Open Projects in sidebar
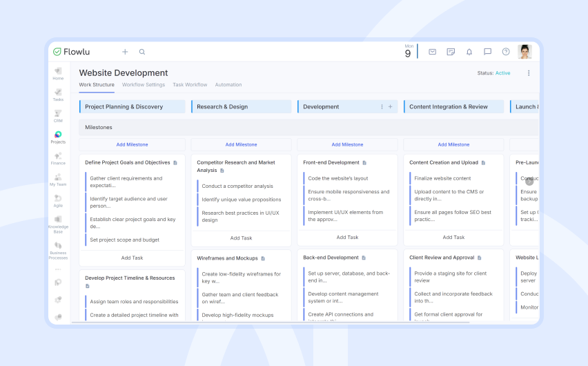 click(58, 137)
